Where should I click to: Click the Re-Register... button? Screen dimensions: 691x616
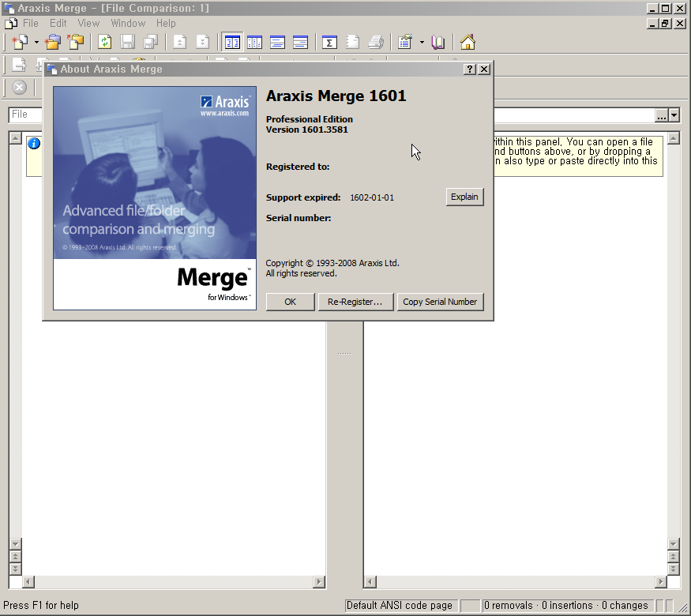[x=355, y=302]
